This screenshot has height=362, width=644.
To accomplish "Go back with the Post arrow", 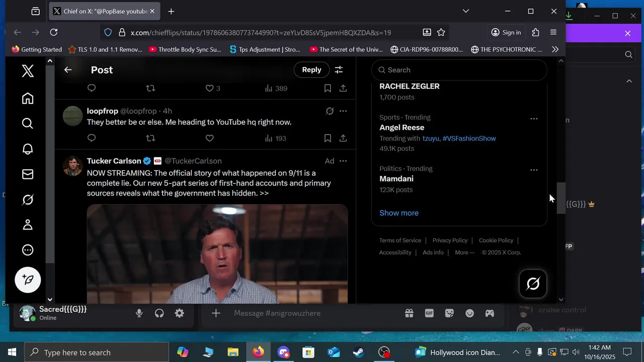I will pyautogui.click(x=68, y=70).
